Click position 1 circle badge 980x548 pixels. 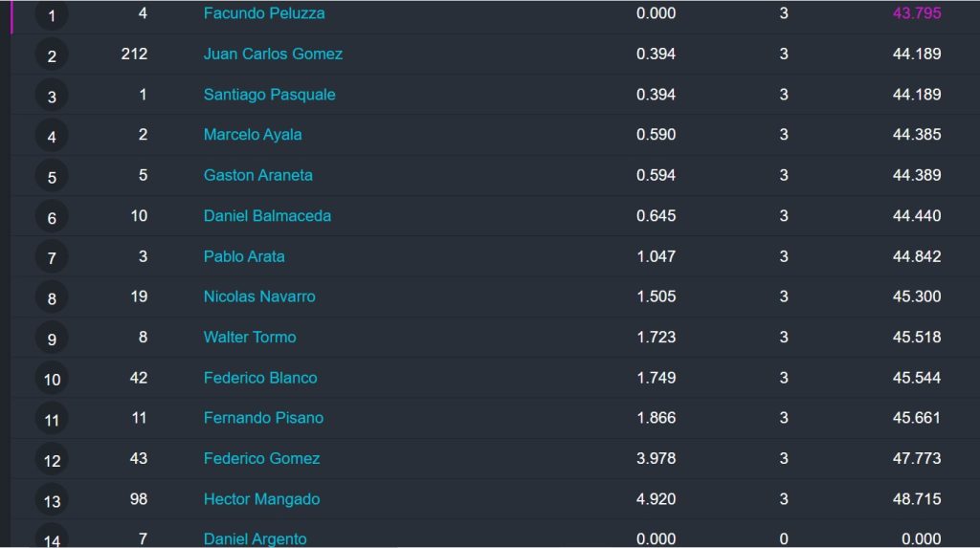(x=52, y=14)
